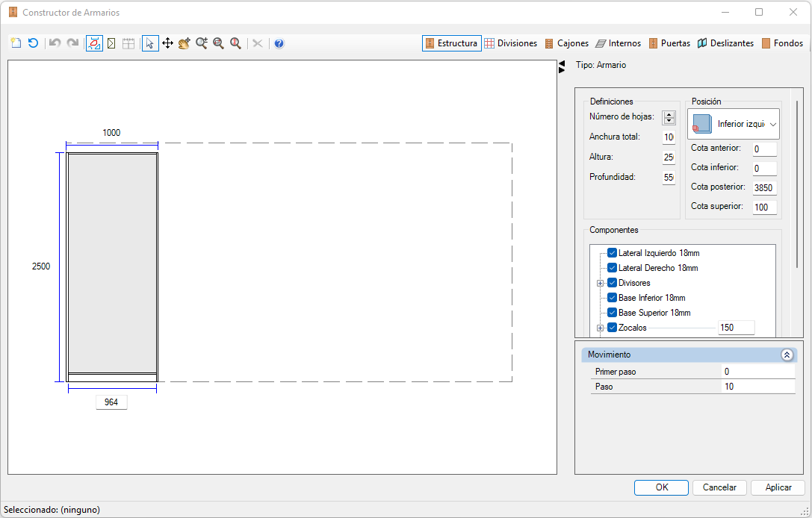Activate the four-arrow move tool

point(167,43)
